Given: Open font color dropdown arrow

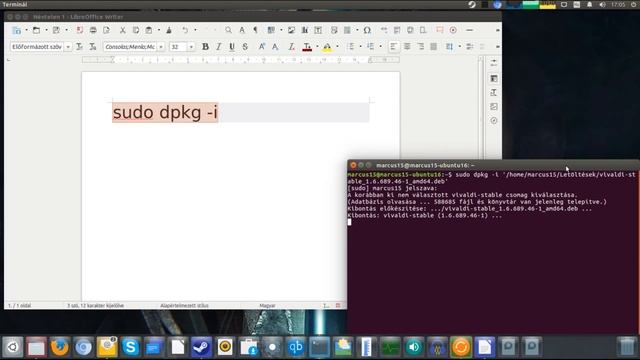Looking at the screenshot, I should click(318, 47).
